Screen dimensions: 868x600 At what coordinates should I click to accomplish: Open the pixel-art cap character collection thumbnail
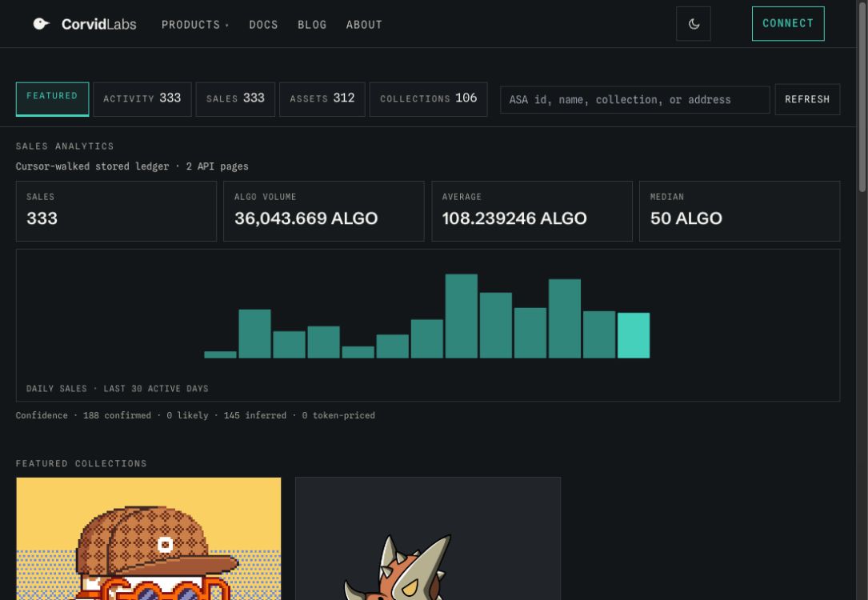(148, 538)
